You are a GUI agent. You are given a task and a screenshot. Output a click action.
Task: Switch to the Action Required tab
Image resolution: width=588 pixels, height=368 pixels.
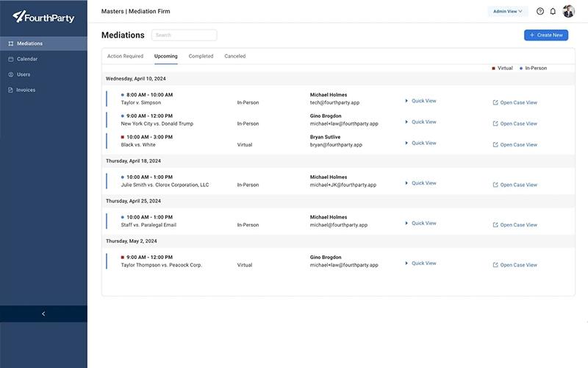[125, 57]
